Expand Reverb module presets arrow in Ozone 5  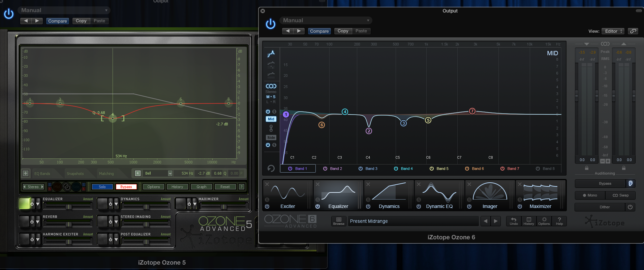point(38,222)
